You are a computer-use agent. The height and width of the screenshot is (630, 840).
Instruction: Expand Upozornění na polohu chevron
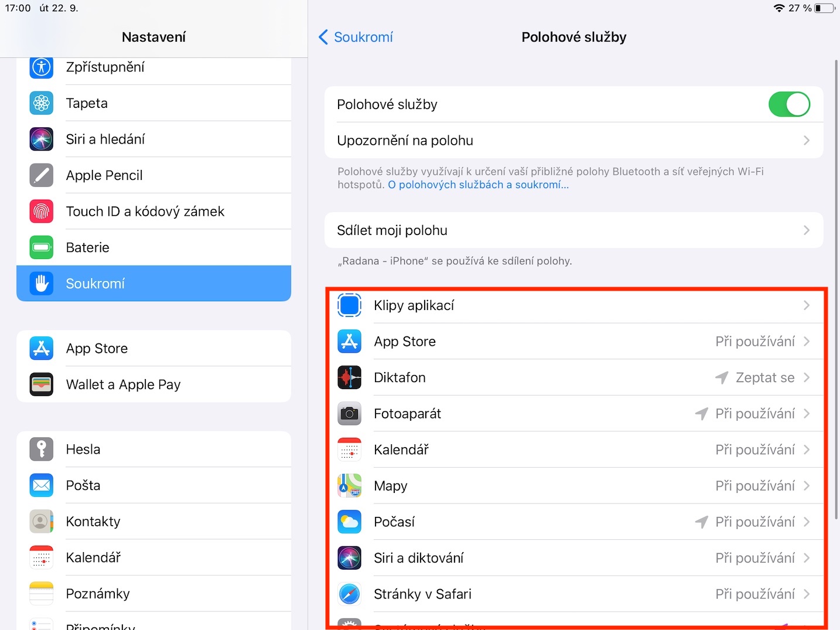tap(807, 141)
